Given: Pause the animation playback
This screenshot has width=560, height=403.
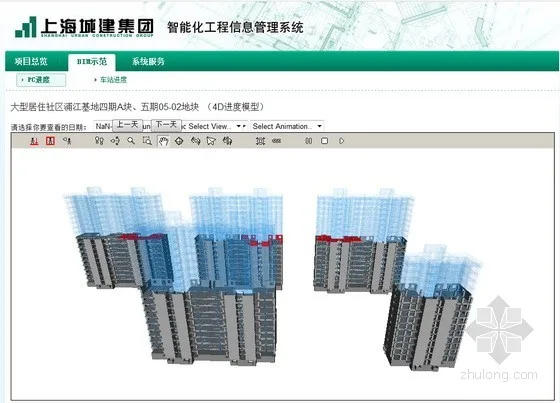Looking at the screenshot, I should point(309,141).
